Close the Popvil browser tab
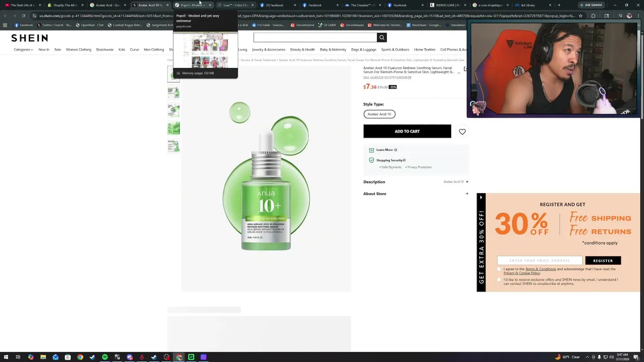 [210, 5]
